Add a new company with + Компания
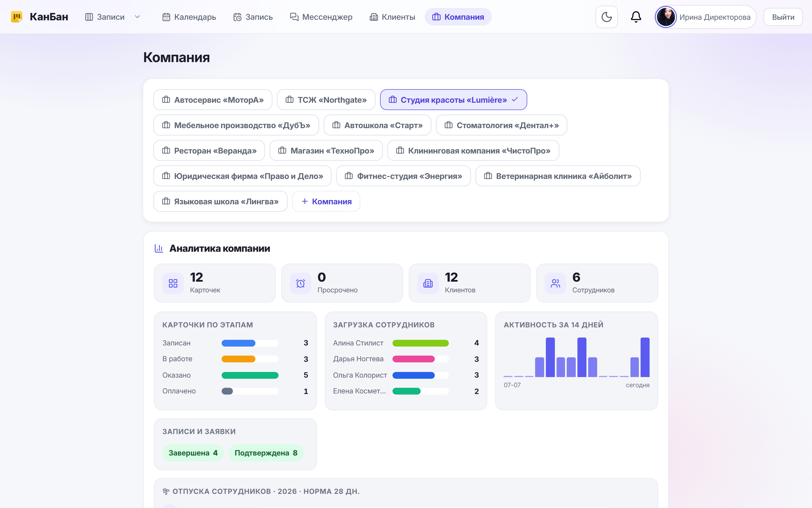Screen dimensions: 812x508 coord(326,202)
